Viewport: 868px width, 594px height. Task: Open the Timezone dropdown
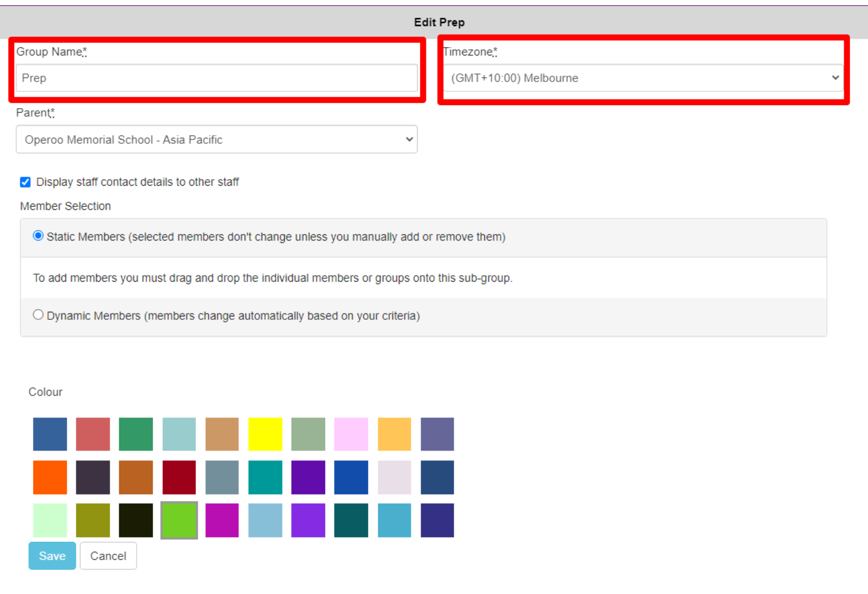643,78
